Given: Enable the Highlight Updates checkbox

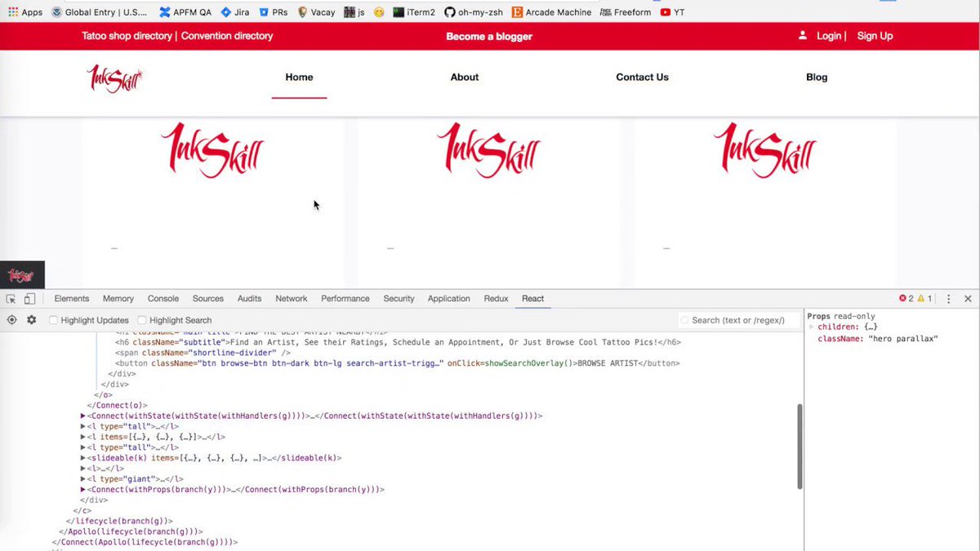Looking at the screenshot, I should point(54,320).
